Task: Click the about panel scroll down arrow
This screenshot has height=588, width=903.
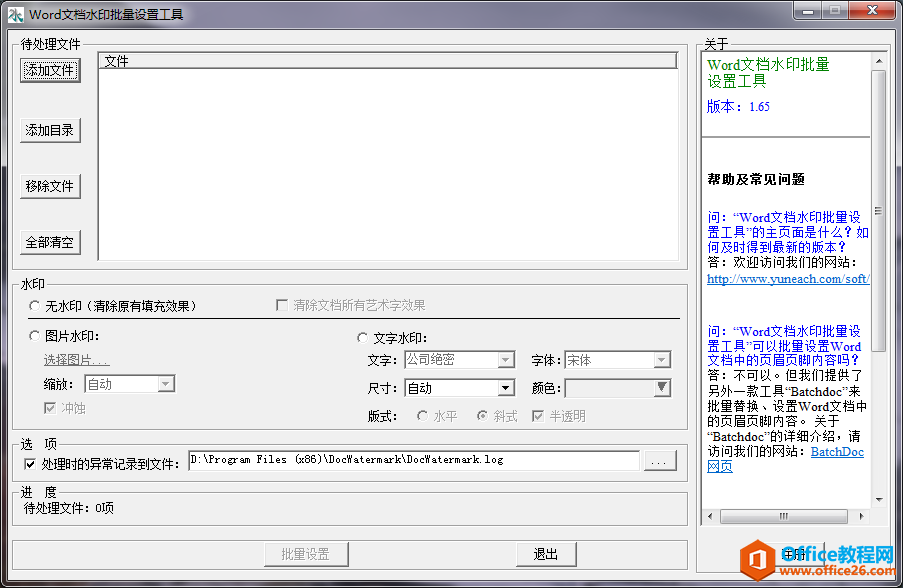Action: [x=879, y=500]
